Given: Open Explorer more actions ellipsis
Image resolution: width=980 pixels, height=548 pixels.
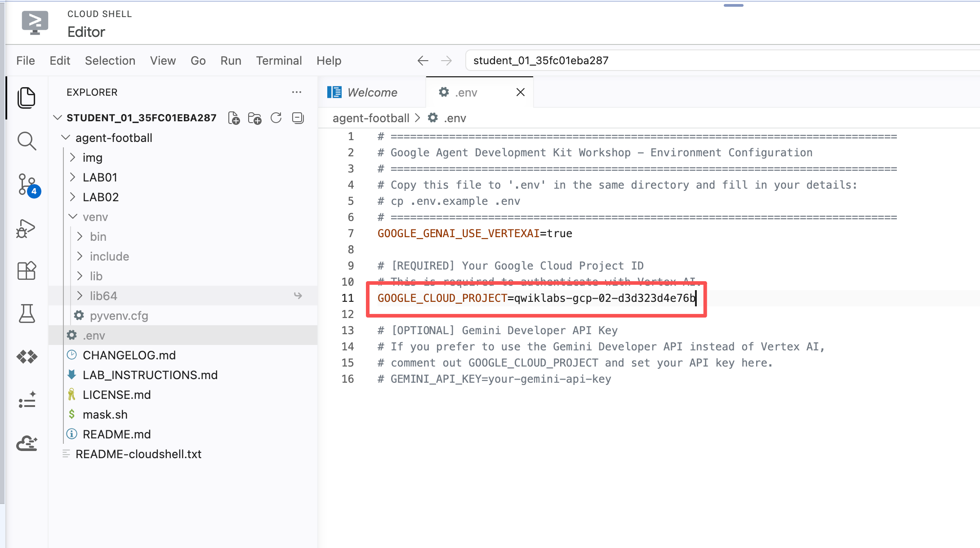Looking at the screenshot, I should [297, 92].
